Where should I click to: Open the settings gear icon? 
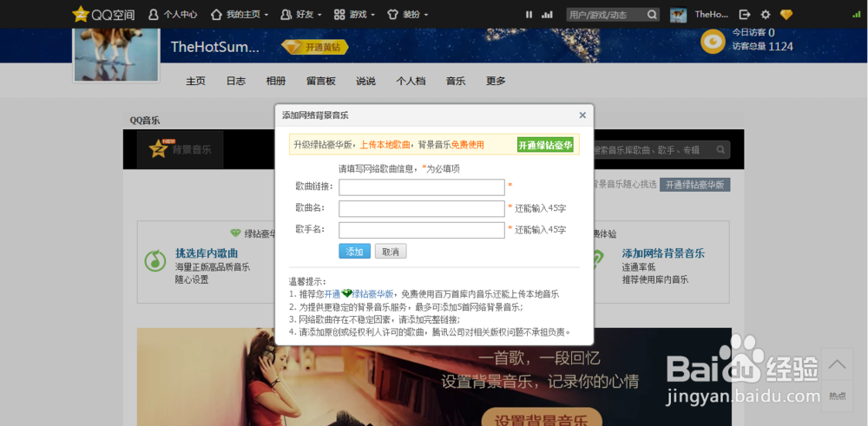coord(766,15)
